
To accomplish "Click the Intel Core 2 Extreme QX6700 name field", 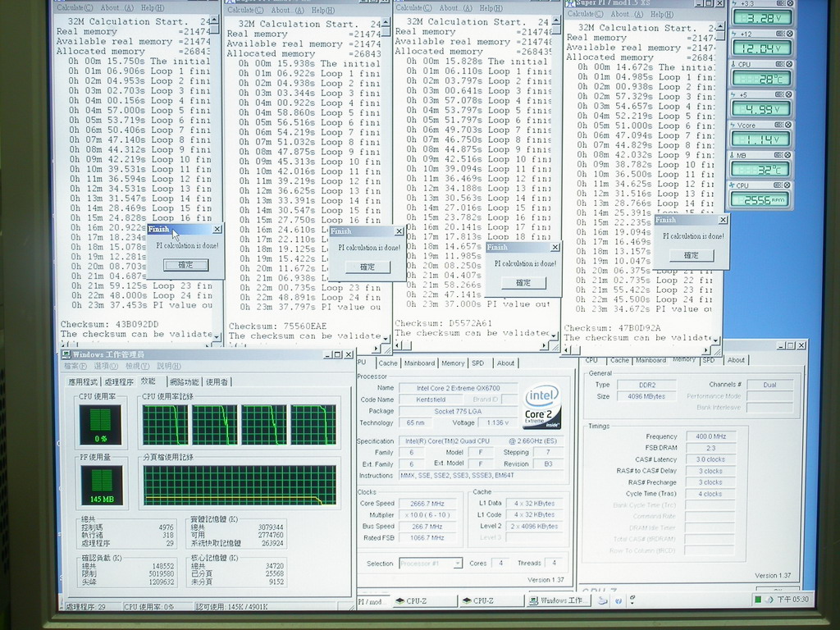I will [x=458, y=388].
